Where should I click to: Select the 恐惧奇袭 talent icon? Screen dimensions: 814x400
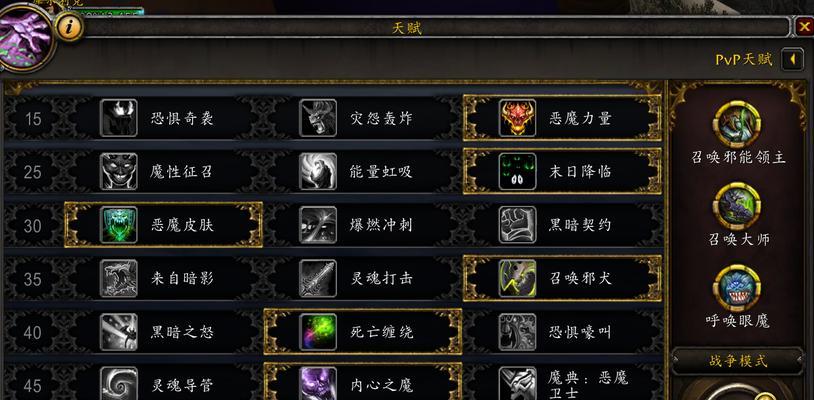tap(119, 118)
